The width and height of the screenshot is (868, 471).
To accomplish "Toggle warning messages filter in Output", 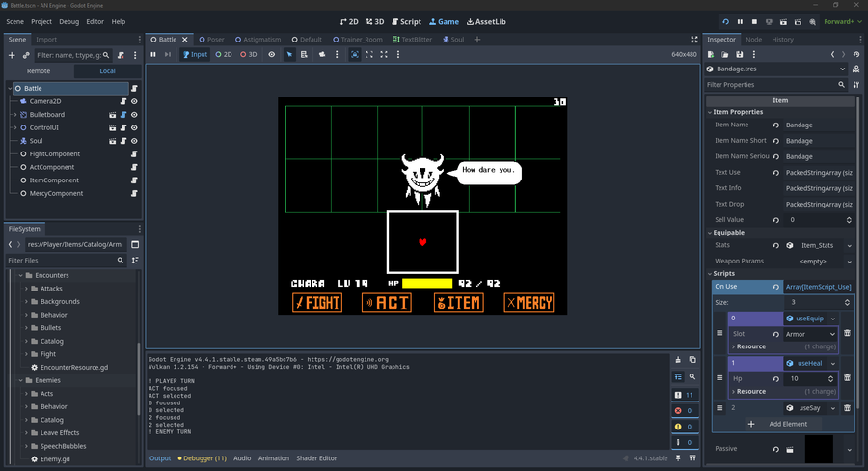I will click(684, 426).
